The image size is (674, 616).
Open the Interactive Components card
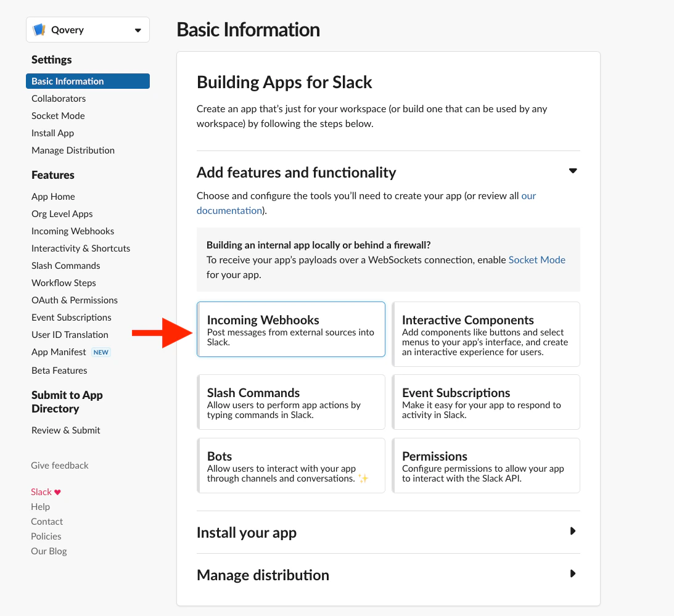pos(486,334)
